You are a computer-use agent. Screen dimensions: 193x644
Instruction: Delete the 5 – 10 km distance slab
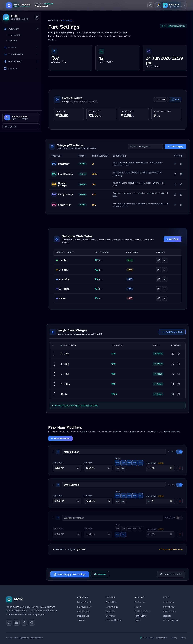(x=165, y=270)
